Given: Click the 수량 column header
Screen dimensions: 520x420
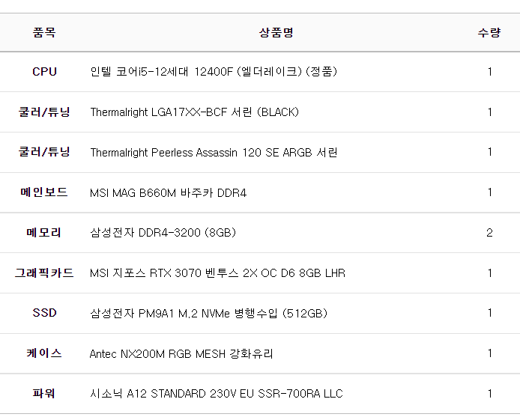Looking at the screenshot, I should click(x=489, y=32).
